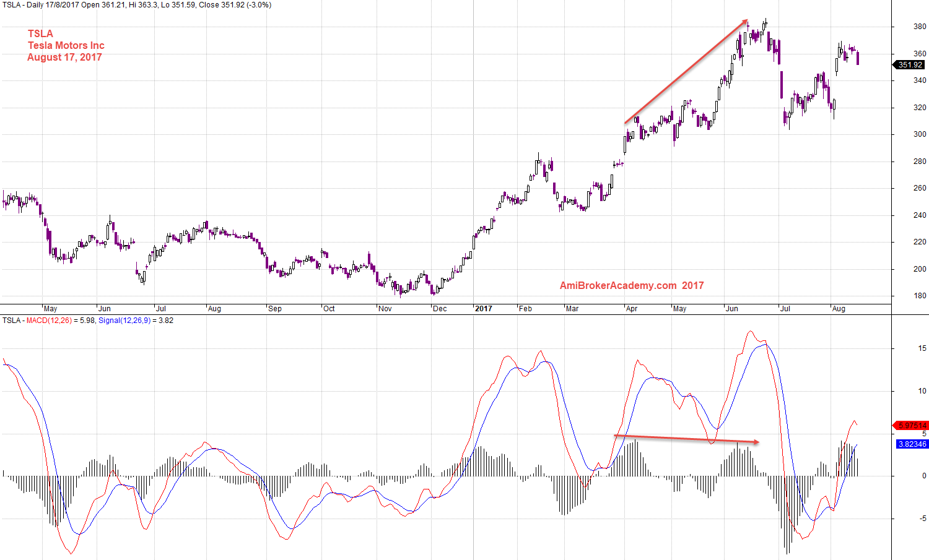Click the 'Signal(12,26,9) = 3.82' indicator label
This screenshot has width=929, height=560.
(136, 321)
